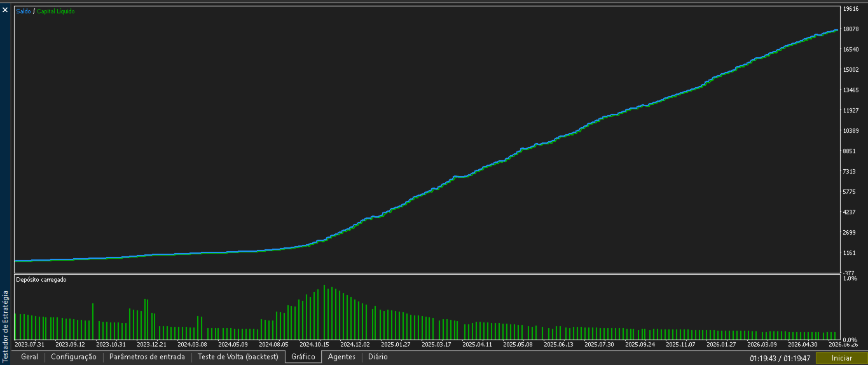Click the Iniciar button
Viewport: 868px width, 365px height.
point(841,358)
